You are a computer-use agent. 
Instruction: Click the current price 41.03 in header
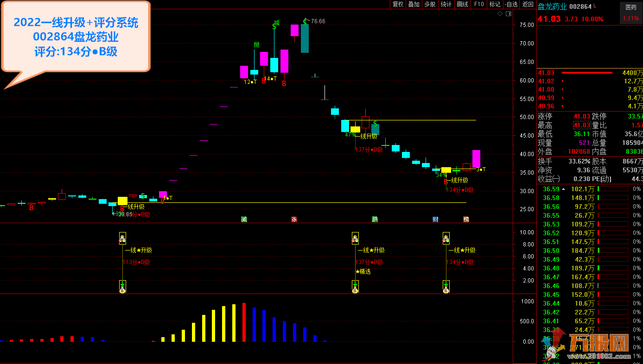(x=549, y=19)
